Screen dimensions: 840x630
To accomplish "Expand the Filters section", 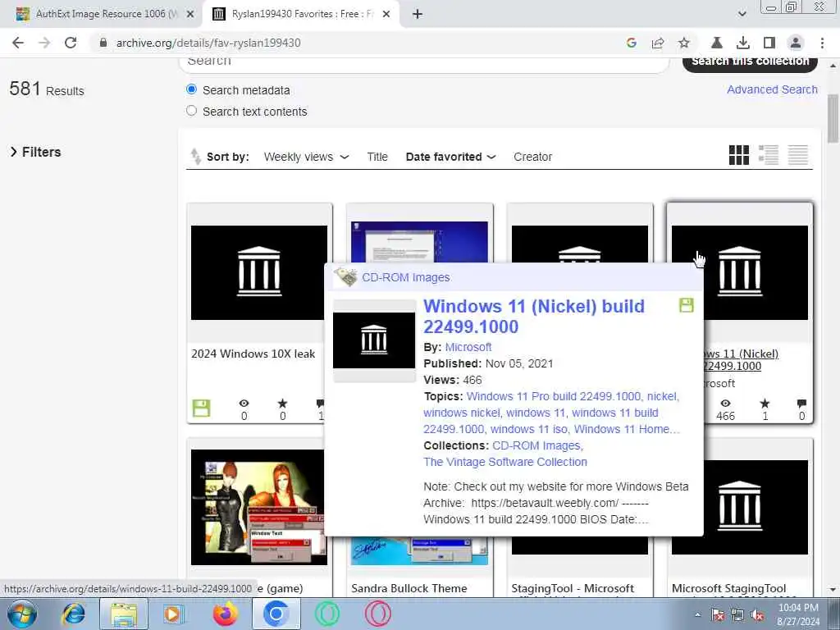I will coord(35,152).
